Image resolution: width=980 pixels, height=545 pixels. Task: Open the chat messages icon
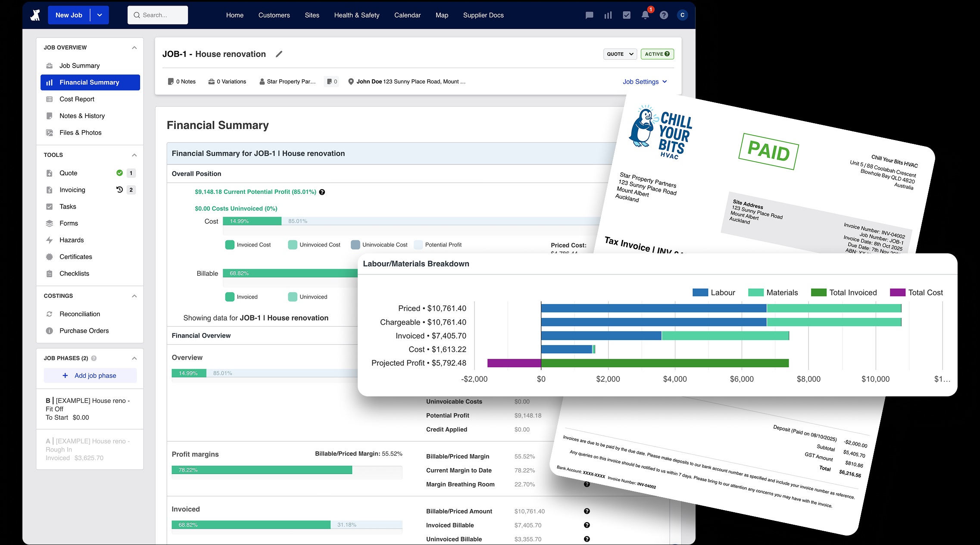coord(589,15)
